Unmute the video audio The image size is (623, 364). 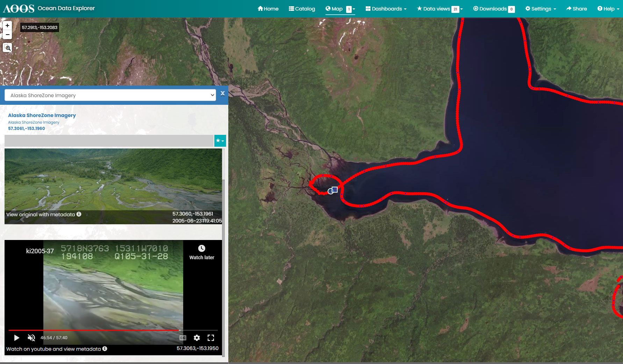point(31,338)
